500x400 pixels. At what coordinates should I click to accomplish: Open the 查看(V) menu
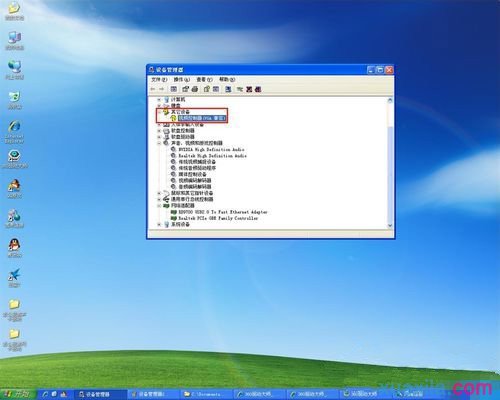point(204,79)
